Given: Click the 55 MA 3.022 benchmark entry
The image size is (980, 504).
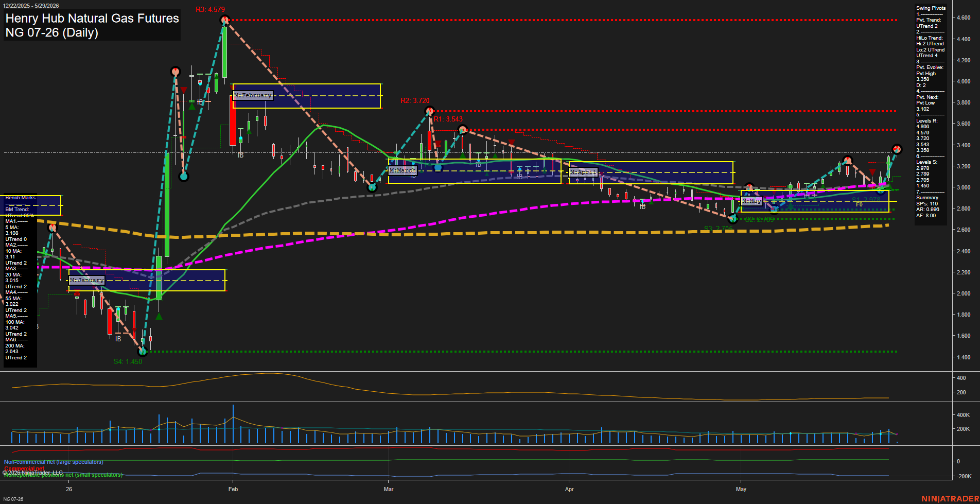Looking at the screenshot, I should pyautogui.click(x=13, y=301).
